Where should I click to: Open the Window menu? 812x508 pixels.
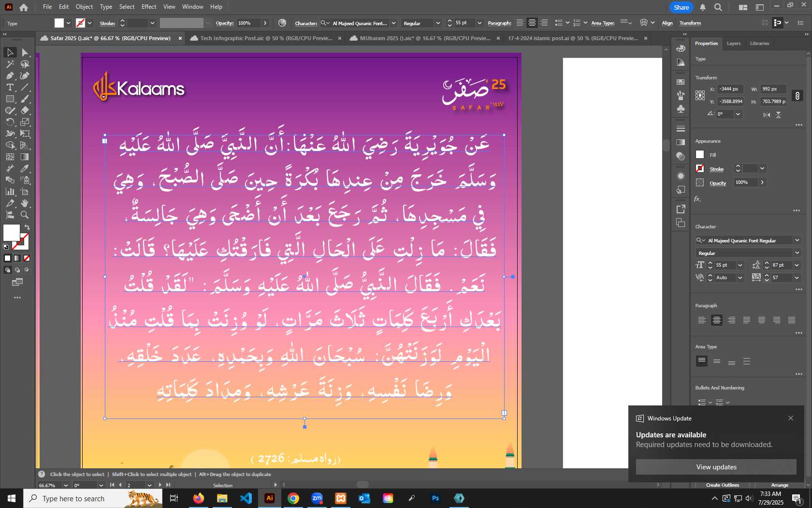point(193,7)
